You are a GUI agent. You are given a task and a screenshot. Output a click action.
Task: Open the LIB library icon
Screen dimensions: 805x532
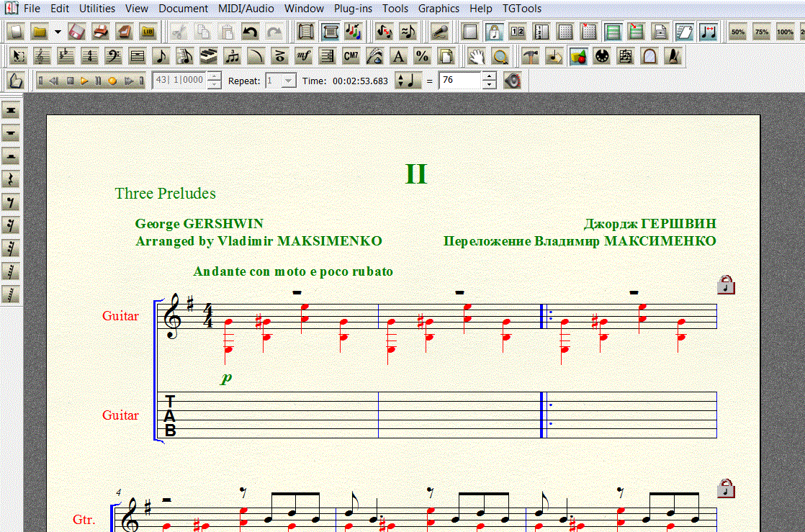[x=148, y=32]
